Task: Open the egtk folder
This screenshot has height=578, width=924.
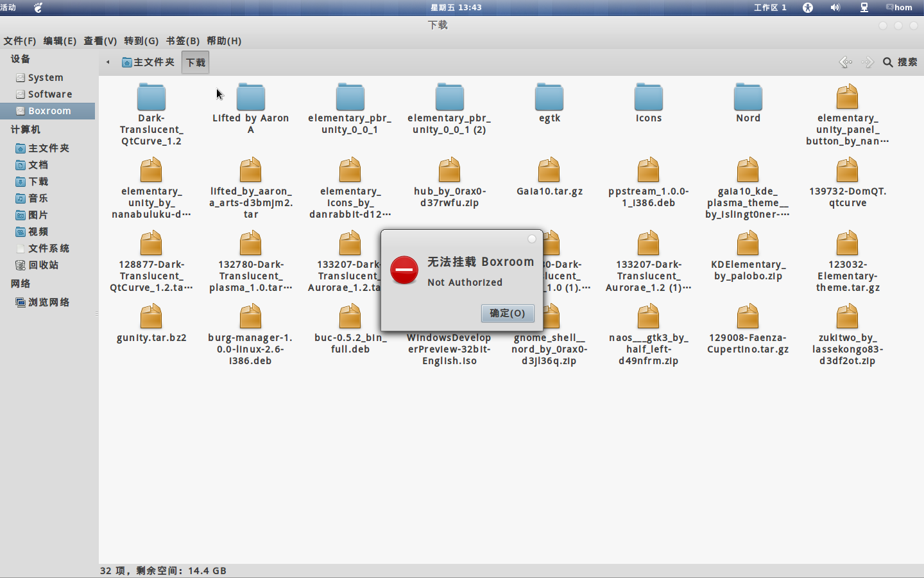Action: 549,98
